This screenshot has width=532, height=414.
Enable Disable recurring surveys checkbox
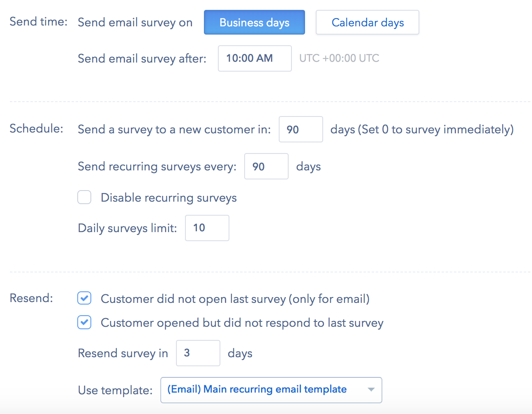coord(84,197)
